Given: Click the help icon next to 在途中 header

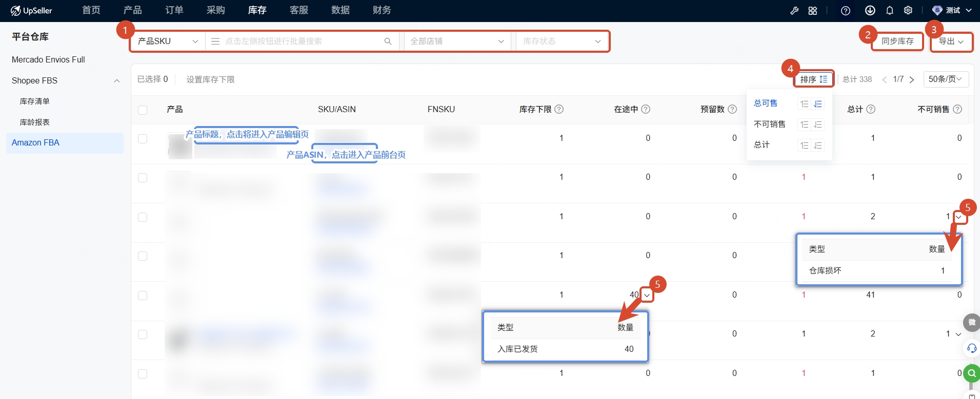Looking at the screenshot, I should 646,109.
